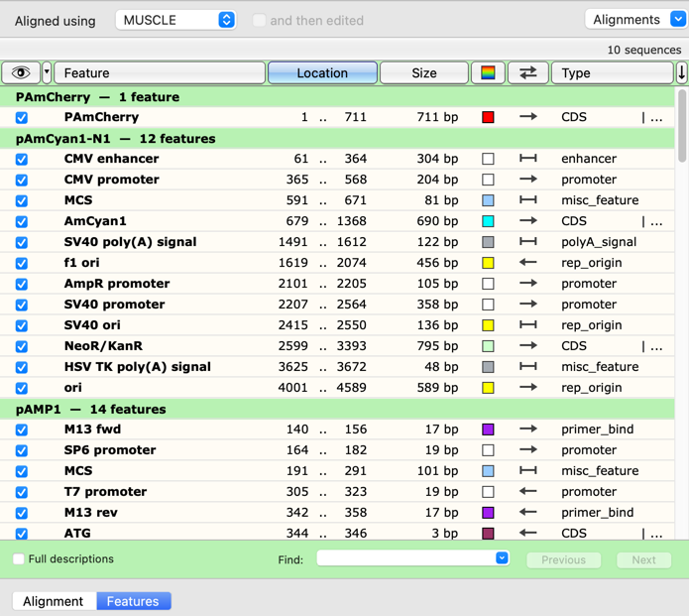Click the bar icon for SV40 ori

527,325
